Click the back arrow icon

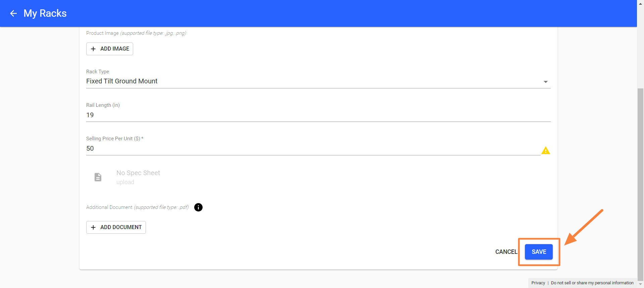[13, 13]
